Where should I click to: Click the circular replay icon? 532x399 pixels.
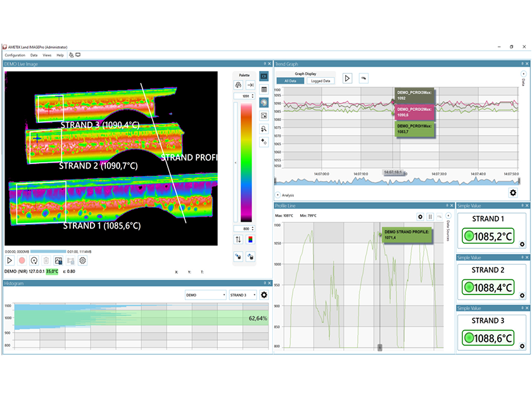34,260
